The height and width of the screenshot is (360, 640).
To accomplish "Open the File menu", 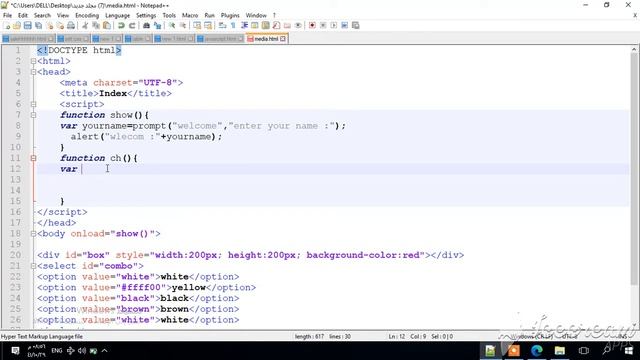I will 7,16.
